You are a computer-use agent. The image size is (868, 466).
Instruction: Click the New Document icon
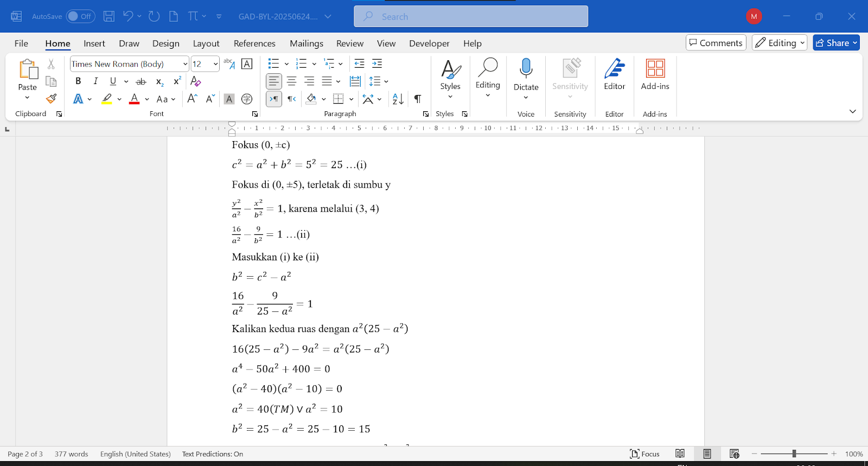pyautogui.click(x=174, y=16)
